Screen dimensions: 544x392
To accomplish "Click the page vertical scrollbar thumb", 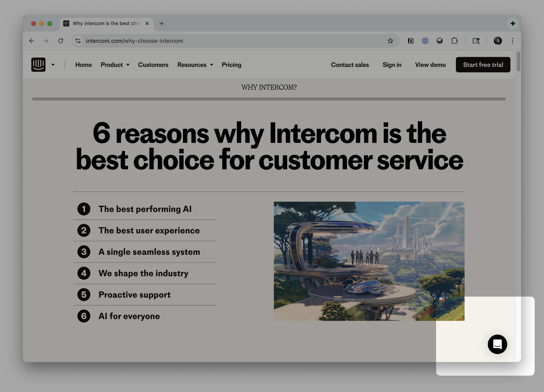I will tap(518, 61).
